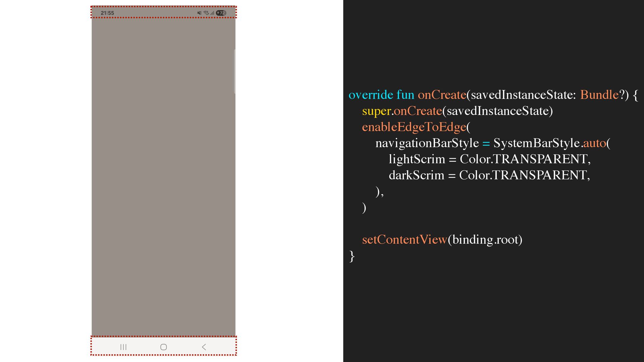Click the 'darkScrim = Color.TRANSPARENT,' line
This screenshot has width=644, height=362.
click(x=489, y=175)
